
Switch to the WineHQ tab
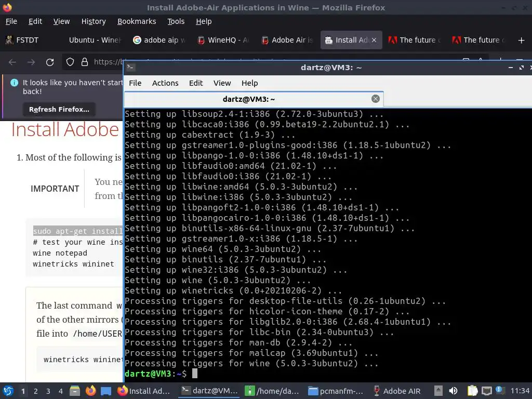223,40
